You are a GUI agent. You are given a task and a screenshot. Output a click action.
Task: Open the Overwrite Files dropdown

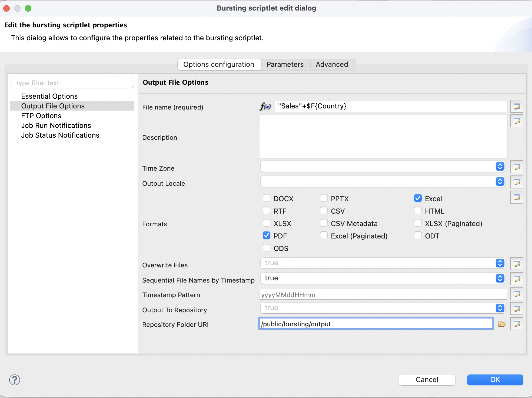click(x=383, y=263)
